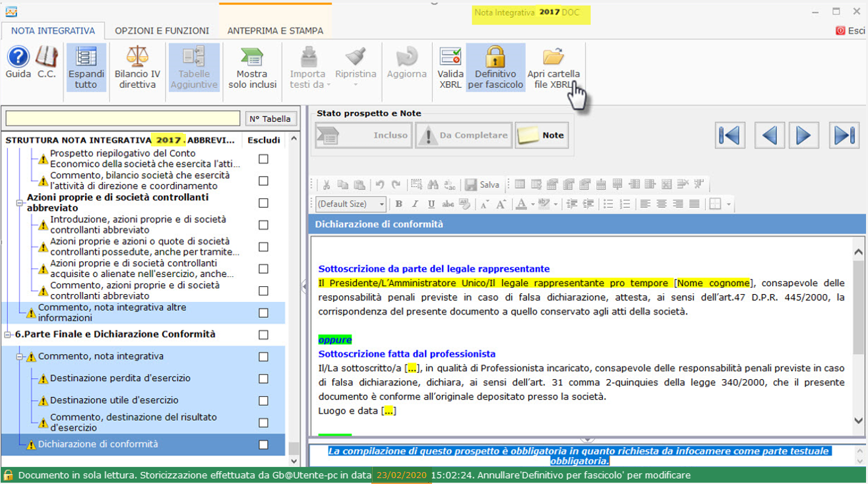Click the bulleted list icon
Image resolution: width=868 pixels, height=484 pixels.
608,204
